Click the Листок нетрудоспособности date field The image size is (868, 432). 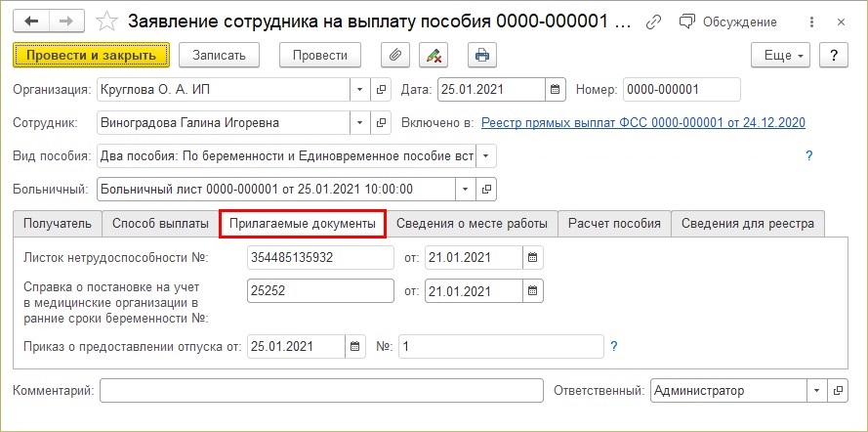(x=474, y=258)
